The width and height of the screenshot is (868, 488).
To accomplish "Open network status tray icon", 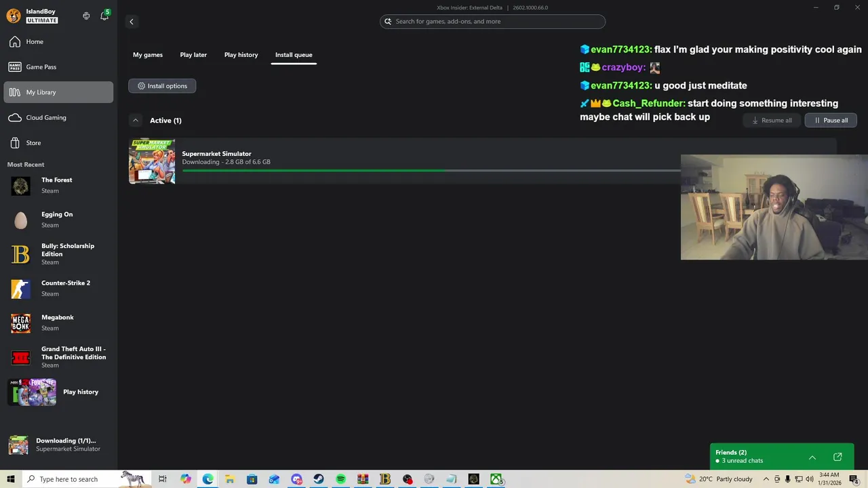I will [798, 479].
